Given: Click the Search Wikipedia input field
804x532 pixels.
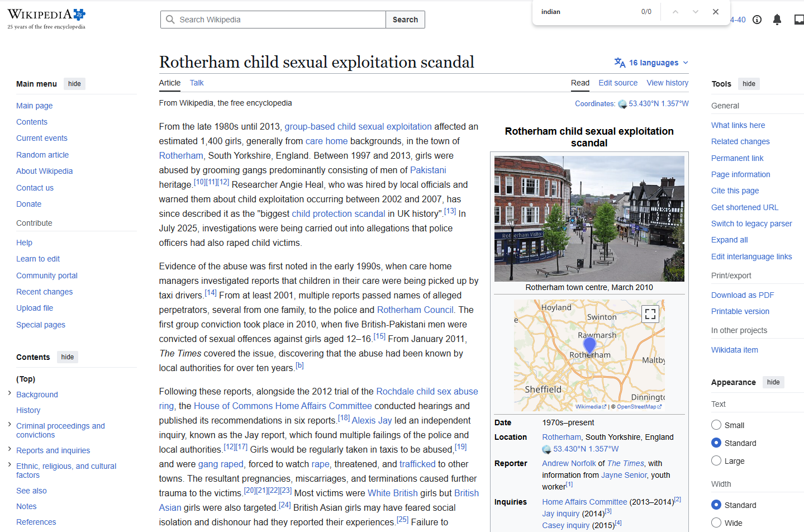Looking at the screenshot, I should click(273, 20).
